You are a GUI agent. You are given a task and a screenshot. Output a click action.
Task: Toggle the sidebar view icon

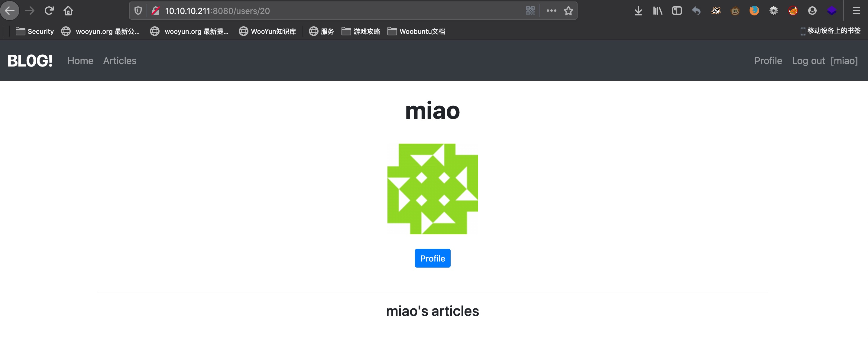point(677,11)
